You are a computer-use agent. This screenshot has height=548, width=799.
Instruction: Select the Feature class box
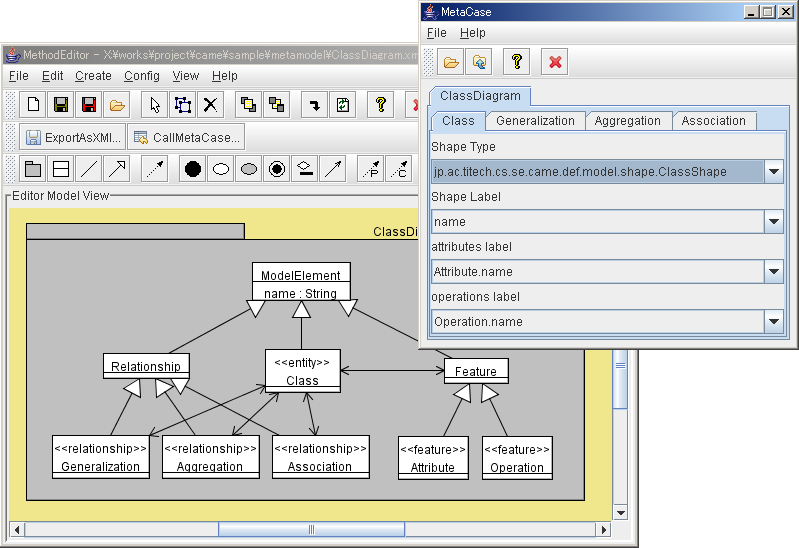[x=476, y=371]
